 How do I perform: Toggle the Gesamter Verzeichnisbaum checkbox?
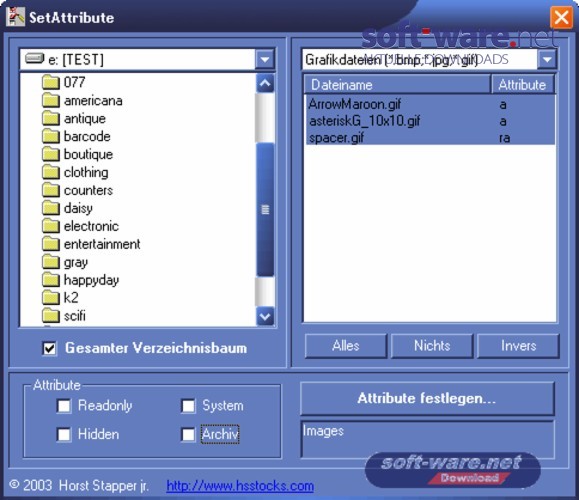pos(49,348)
